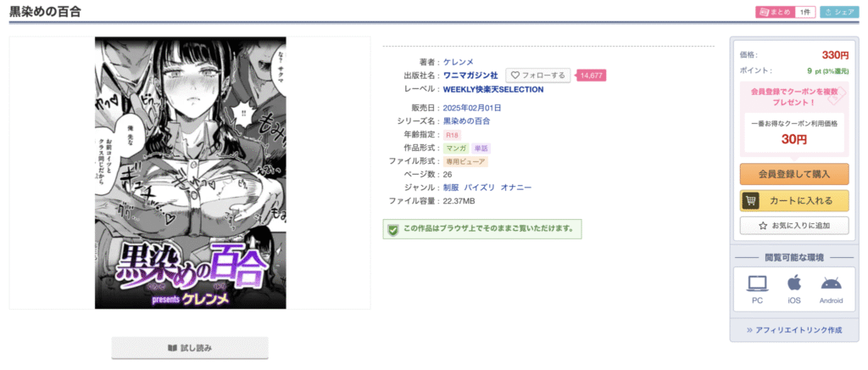This screenshot has width=868, height=370.
Task: Open アフィリエイトリンク作成 link
Action: pyautogui.click(x=794, y=330)
